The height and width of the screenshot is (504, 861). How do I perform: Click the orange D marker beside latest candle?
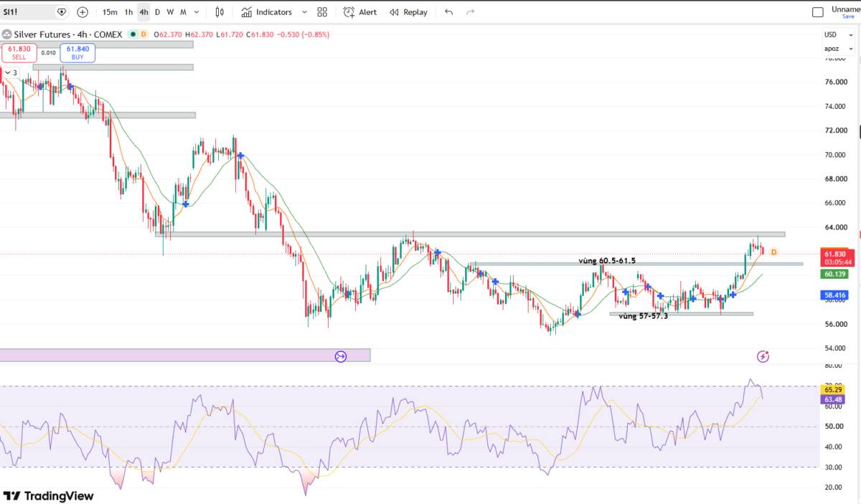click(773, 252)
